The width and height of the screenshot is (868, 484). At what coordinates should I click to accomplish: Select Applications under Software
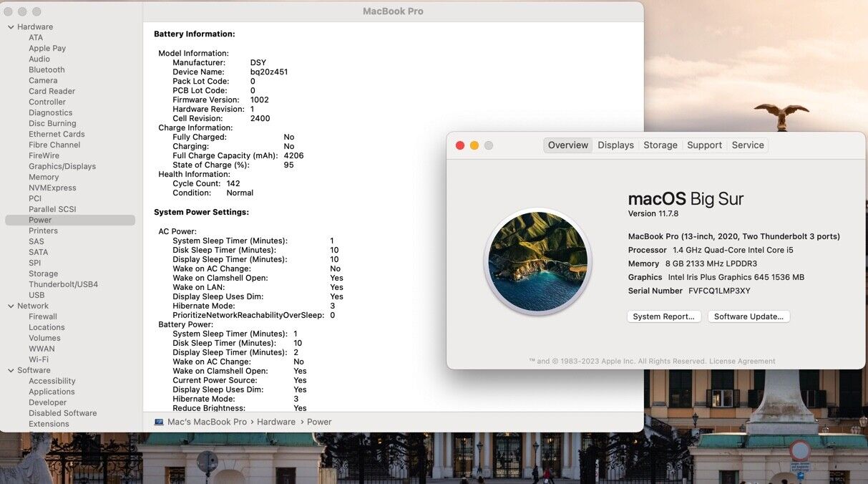tap(52, 392)
